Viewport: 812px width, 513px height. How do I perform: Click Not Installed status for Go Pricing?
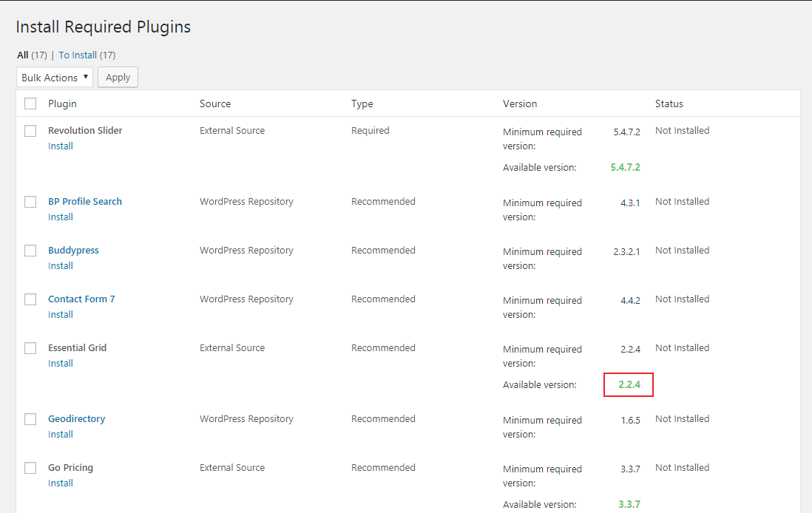(x=682, y=467)
